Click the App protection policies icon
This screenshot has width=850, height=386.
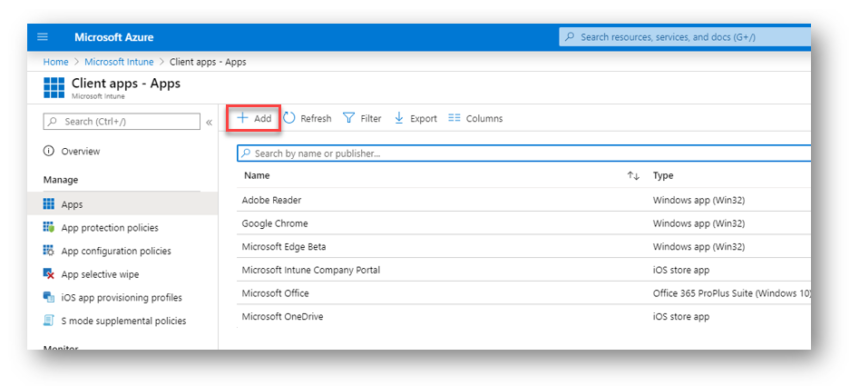49,228
